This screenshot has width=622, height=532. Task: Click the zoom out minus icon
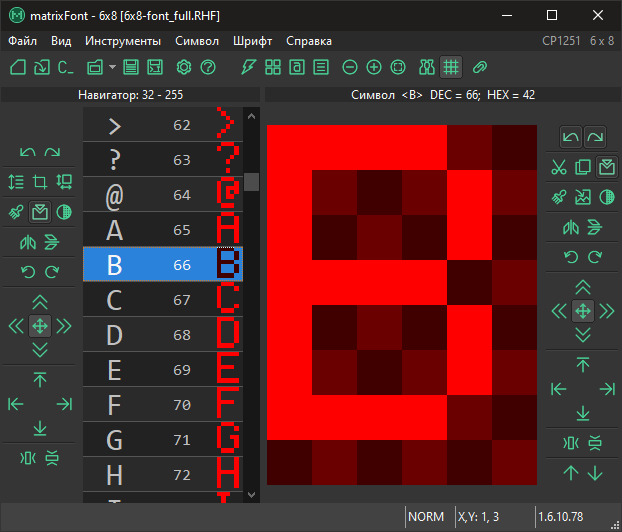(350, 67)
